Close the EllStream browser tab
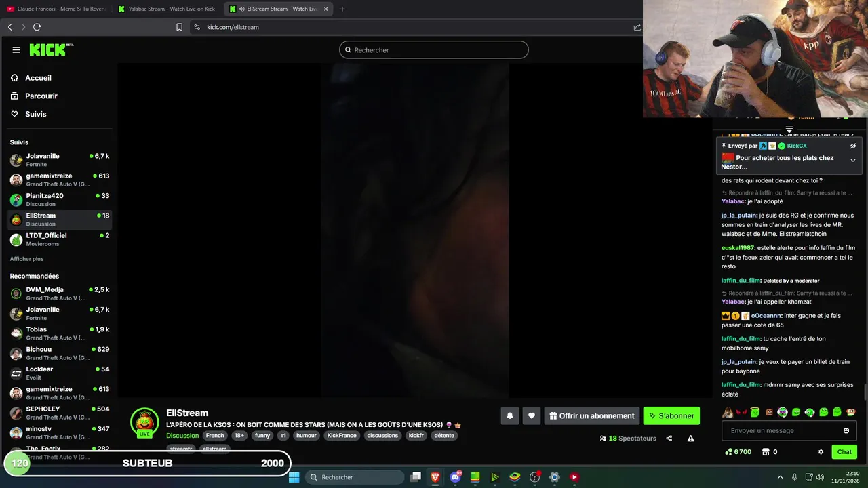Image resolution: width=868 pixels, height=488 pixels. pyautogui.click(x=326, y=9)
